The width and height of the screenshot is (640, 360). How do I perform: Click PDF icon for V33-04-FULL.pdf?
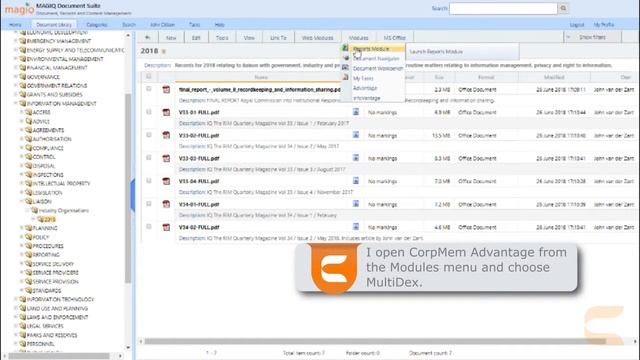[x=166, y=181]
